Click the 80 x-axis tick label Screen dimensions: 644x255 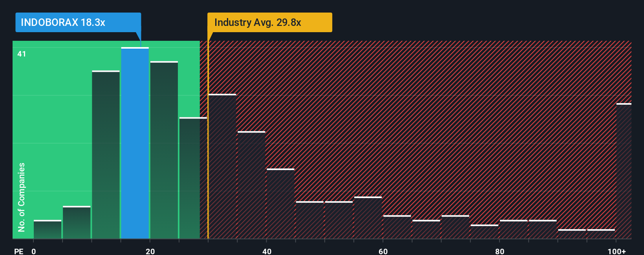pyautogui.click(x=499, y=251)
